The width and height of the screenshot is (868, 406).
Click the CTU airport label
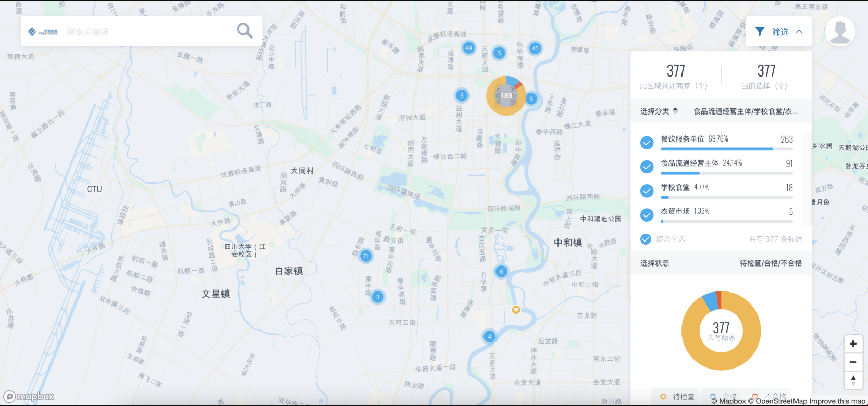94,189
